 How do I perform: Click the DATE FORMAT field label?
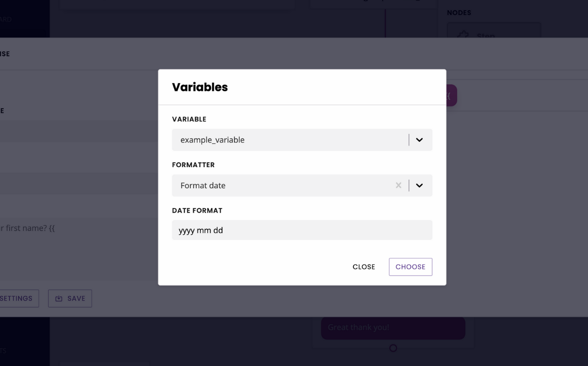pyautogui.click(x=197, y=210)
